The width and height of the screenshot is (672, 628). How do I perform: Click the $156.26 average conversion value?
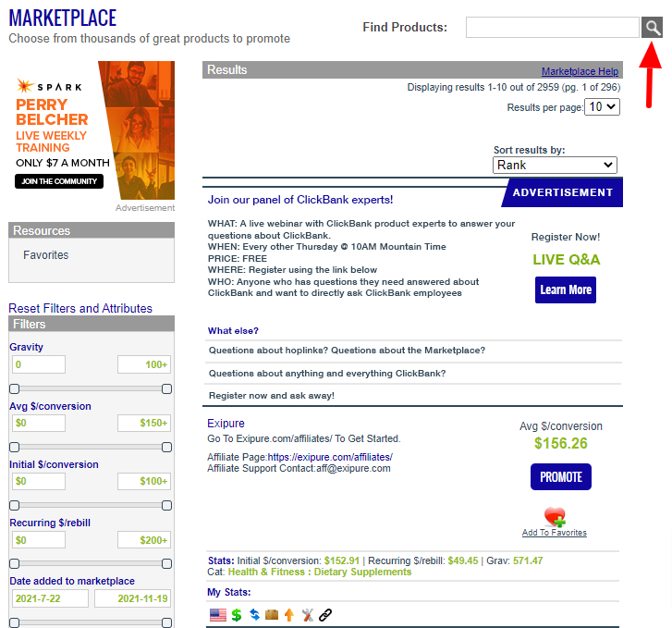point(560,443)
